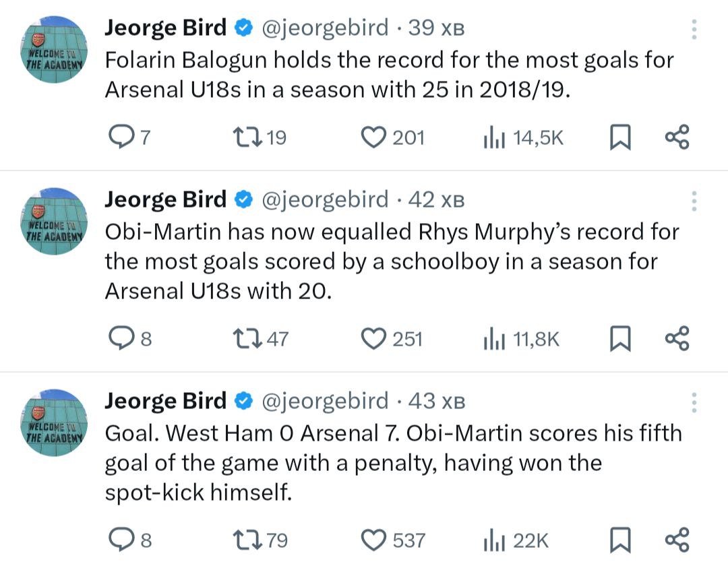Open the @jeorgebird handle in the 42 хв tweet
The width and height of the screenshot is (728, 568).
[324, 199]
